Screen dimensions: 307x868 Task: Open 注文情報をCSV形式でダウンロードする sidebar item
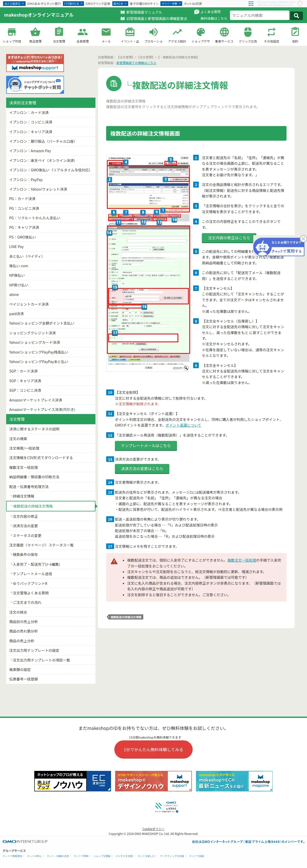pyautogui.click(x=50, y=458)
